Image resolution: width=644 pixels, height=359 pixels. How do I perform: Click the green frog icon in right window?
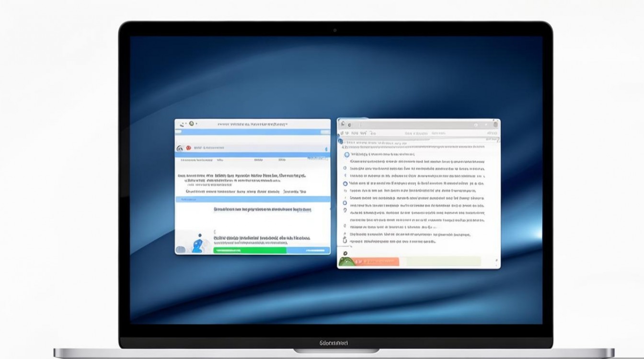pyautogui.click(x=346, y=261)
